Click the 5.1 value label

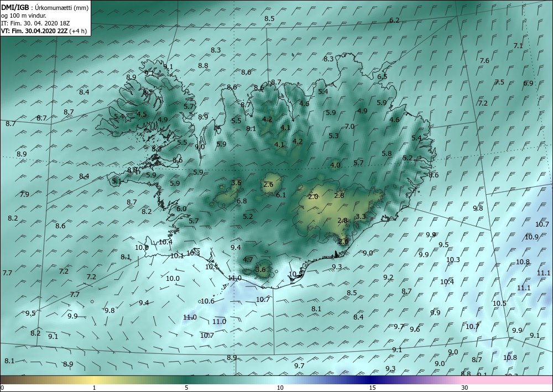coord(116,181)
